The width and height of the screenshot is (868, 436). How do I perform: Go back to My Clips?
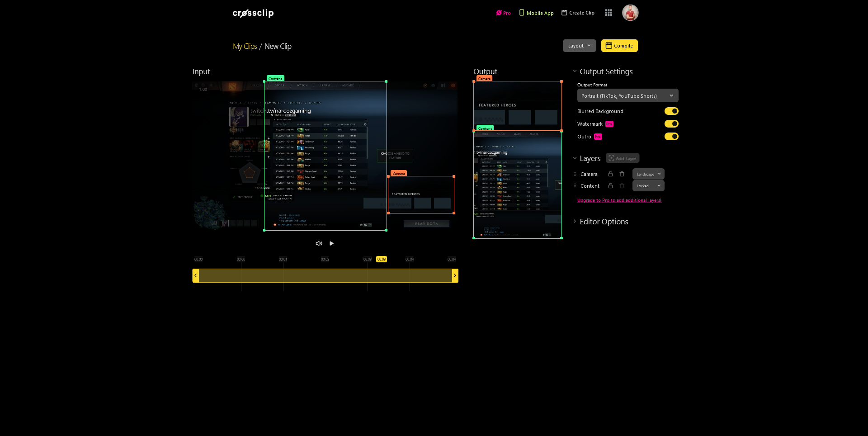[x=245, y=46]
